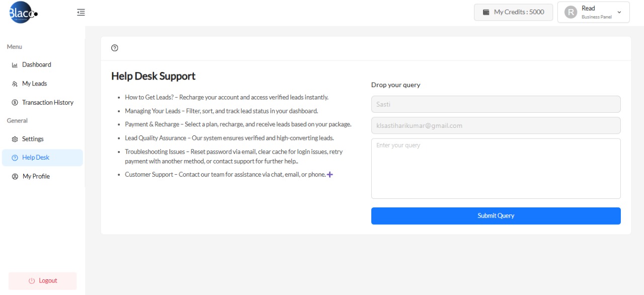644x295 pixels.
Task: Open Settings in the sidebar
Action: coord(43,139)
